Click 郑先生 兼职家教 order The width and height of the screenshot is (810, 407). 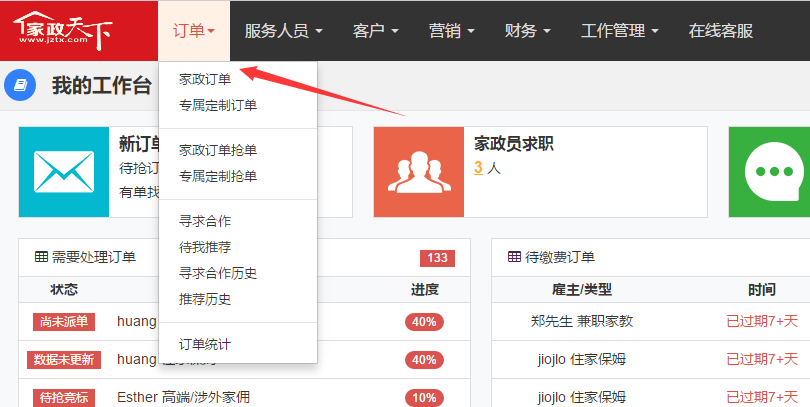(x=582, y=321)
